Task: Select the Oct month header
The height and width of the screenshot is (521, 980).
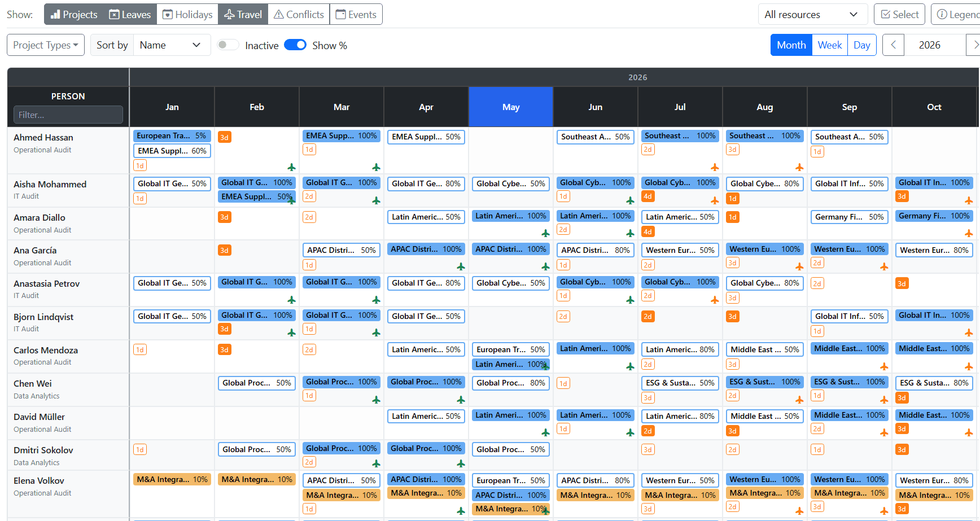Action: point(934,107)
